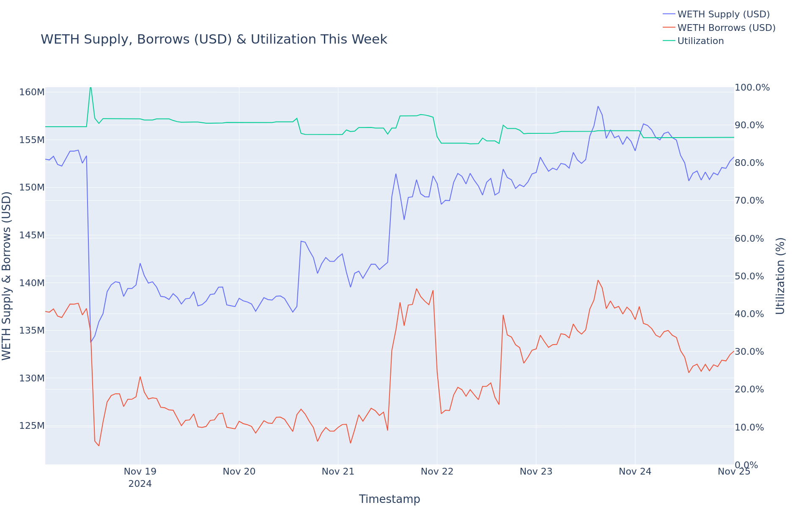Viewport: 812px width, 508px height.
Task: Click the 2024 year label under Nov 19
Action: click(x=140, y=484)
